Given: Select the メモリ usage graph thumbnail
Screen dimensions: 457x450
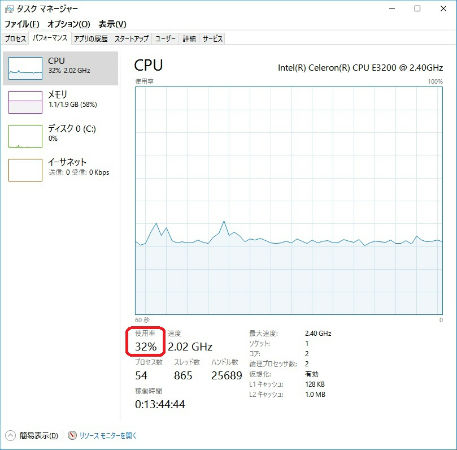Looking at the screenshot, I should pos(25,102).
